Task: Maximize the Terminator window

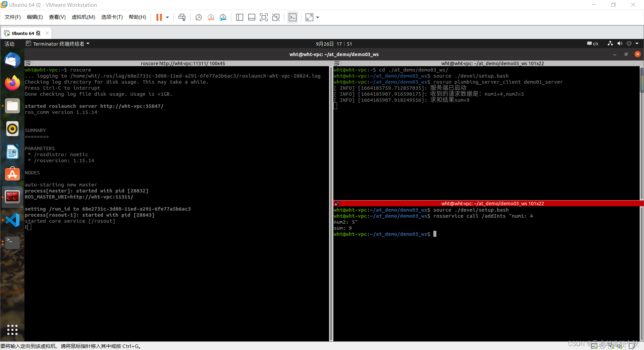Action: tap(626, 54)
